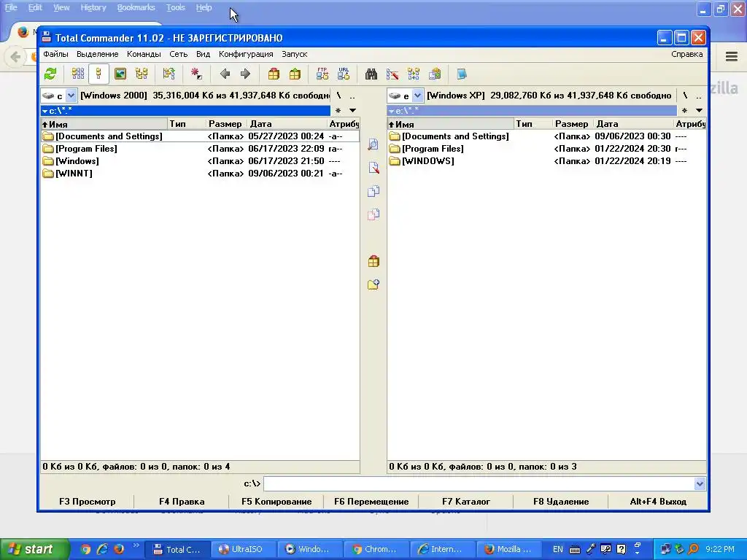
Task: Open the right panel drive e dropdown
Action: pyautogui.click(x=417, y=96)
